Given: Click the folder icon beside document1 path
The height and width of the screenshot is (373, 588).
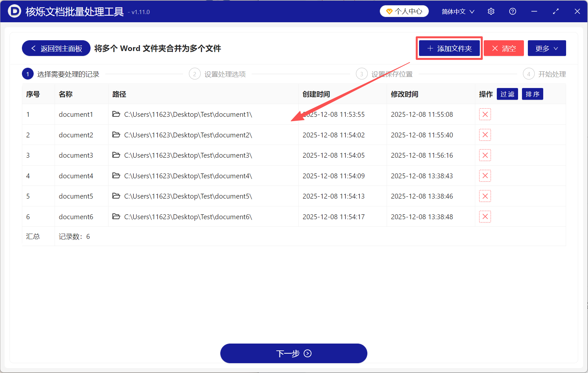Looking at the screenshot, I should [x=116, y=114].
